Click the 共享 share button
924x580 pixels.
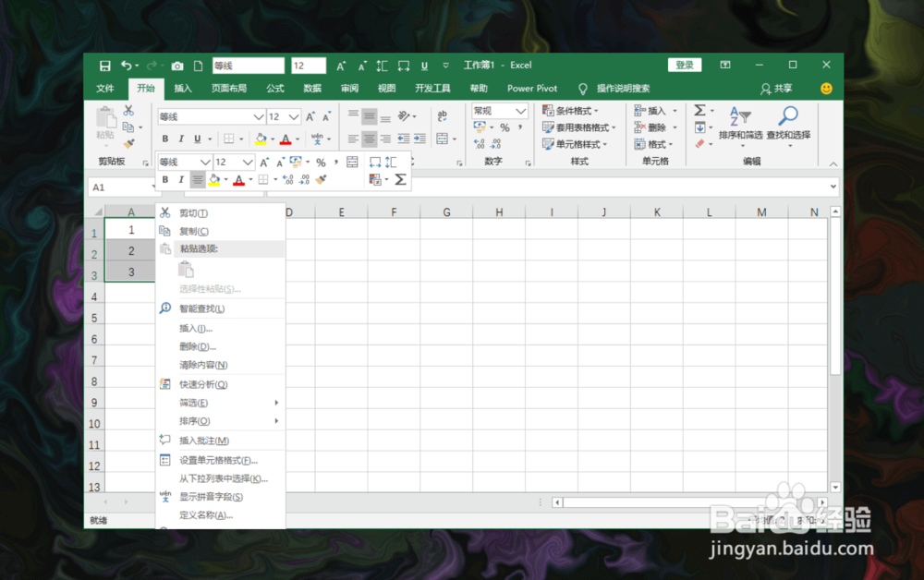(777, 89)
